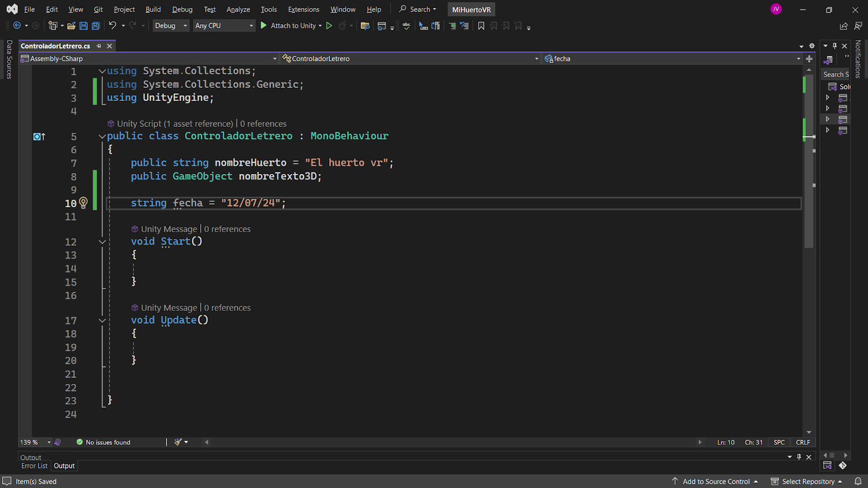Click the editor vertical scrollbar thumb
The width and height of the screenshot is (868, 488).
[x=809, y=163]
